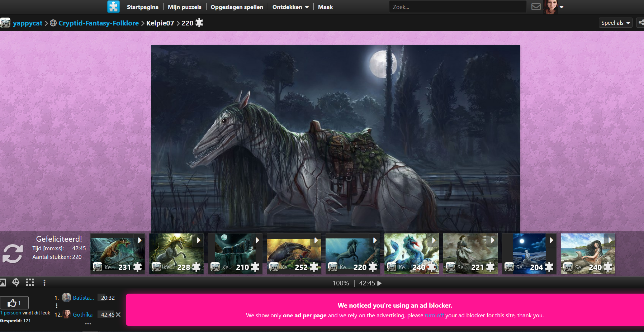Viewport: 644px width, 332px height.
Task: Click the creator avatar on the 231-piece thumbnail
Action: (x=98, y=267)
